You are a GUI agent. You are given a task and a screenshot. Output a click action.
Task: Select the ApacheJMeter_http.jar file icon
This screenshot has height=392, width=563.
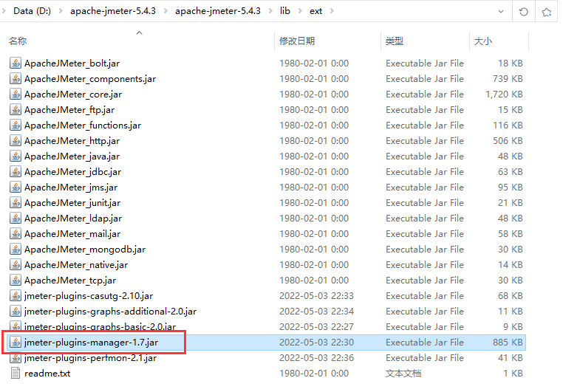tap(16, 141)
